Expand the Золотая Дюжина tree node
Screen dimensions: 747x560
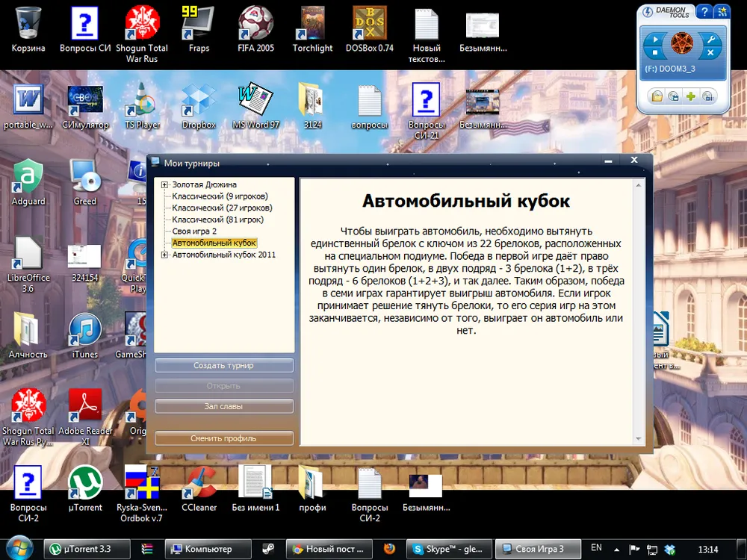164,184
